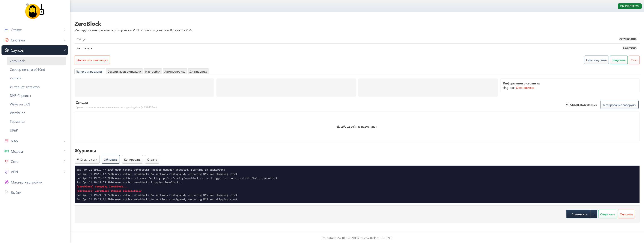Screen dimensions: 644x243
Task: Open the Диагностика tab
Action: pyautogui.click(x=198, y=71)
